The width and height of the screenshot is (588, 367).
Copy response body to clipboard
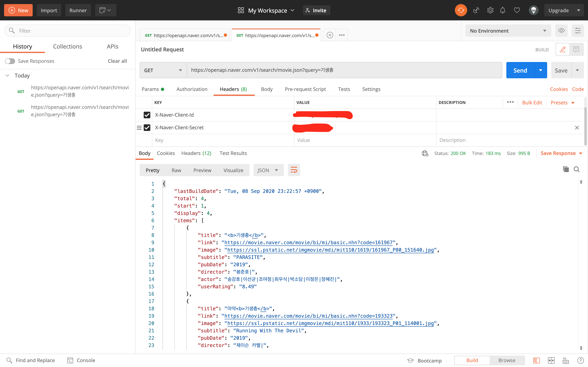pyautogui.click(x=566, y=169)
